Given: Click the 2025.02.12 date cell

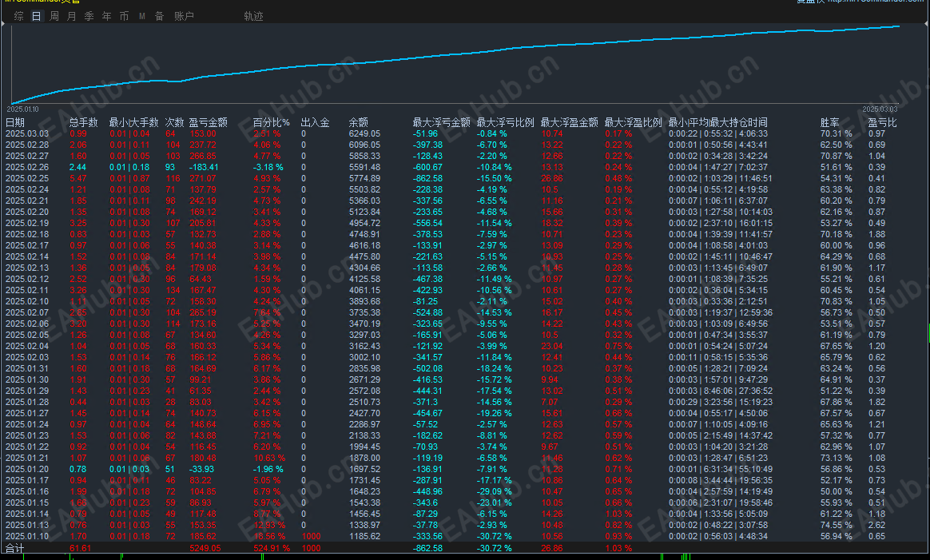Looking at the screenshot, I should click(27, 279).
